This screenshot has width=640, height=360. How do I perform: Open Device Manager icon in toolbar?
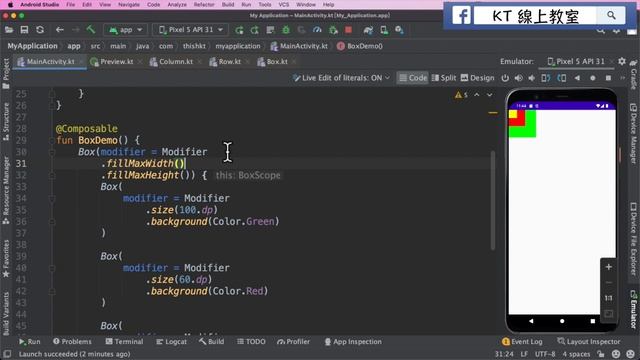(384, 30)
